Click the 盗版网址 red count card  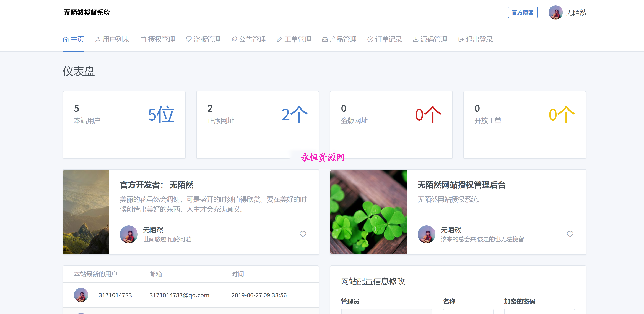pyautogui.click(x=391, y=125)
